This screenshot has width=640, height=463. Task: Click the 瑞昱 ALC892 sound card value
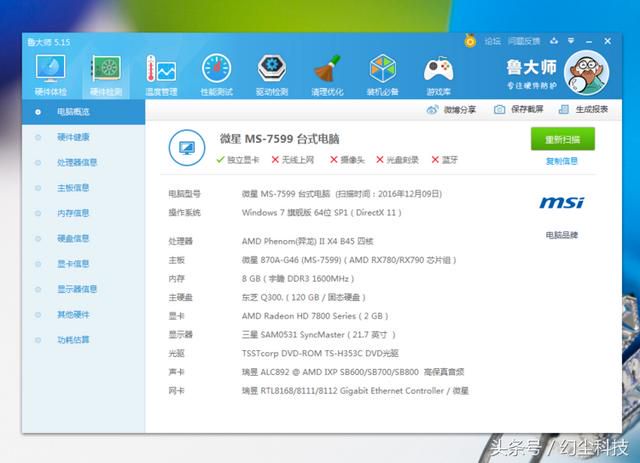tap(353, 372)
